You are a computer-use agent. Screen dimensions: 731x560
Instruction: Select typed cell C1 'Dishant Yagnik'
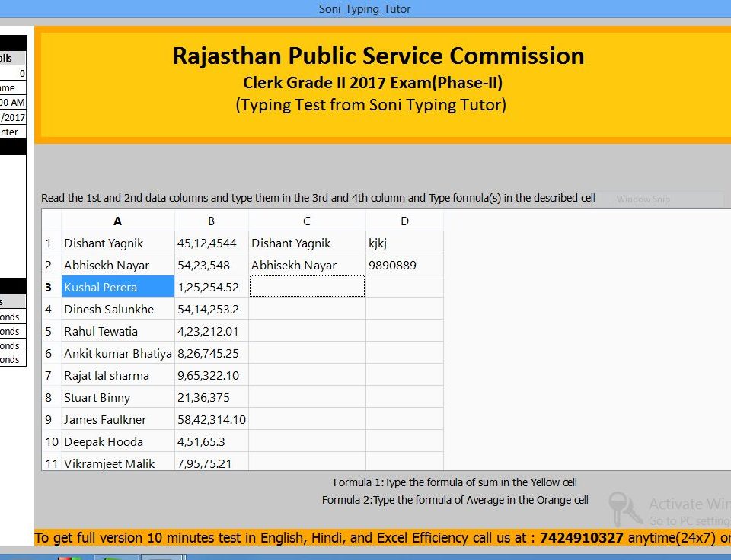(307, 243)
